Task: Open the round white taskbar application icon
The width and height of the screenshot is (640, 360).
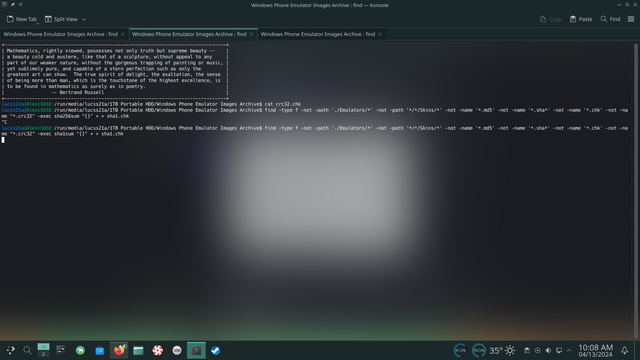Action: [x=177, y=350]
